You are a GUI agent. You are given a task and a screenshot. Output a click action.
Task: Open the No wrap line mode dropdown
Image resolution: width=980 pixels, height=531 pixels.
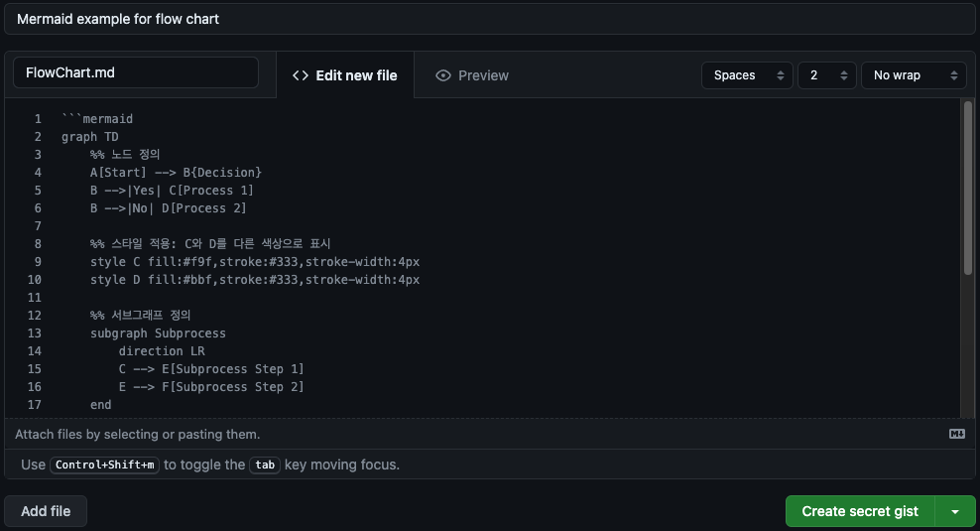(x=914, y=75)
